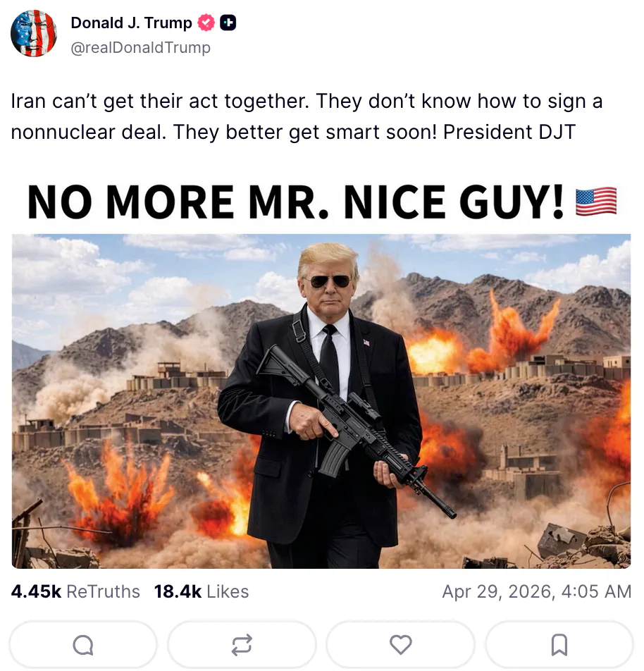Click the black Truth+ plus badge
644x671 pixels.
pyautogui.click(x=227, y=22)
